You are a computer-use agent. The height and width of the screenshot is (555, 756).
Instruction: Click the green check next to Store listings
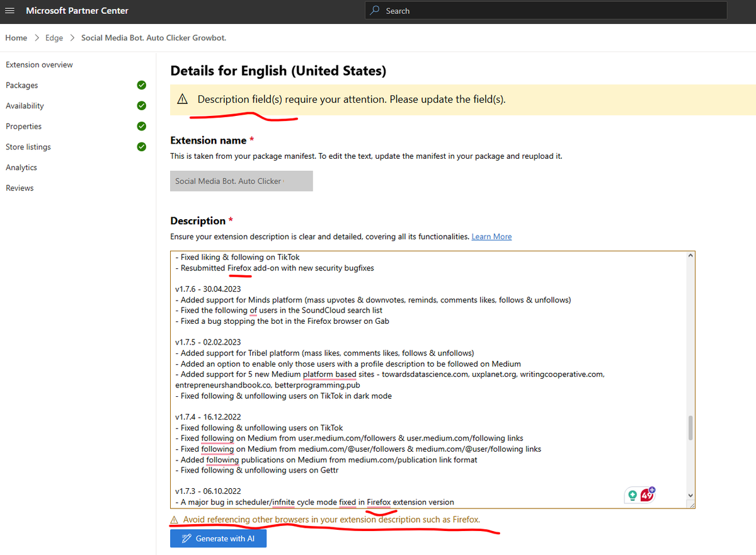(142, 147)
